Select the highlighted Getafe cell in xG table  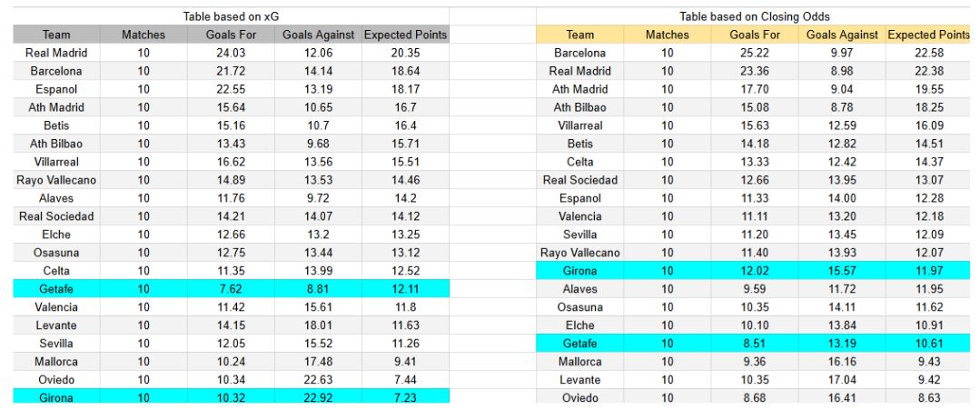point(56,289)
